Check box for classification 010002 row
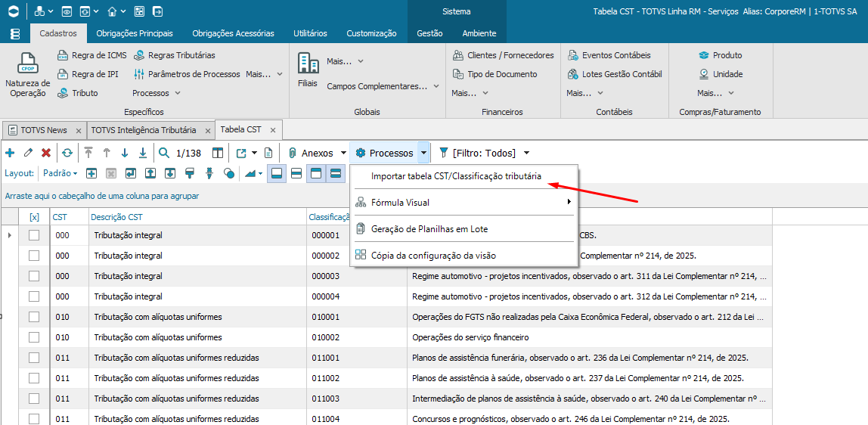 34,337
